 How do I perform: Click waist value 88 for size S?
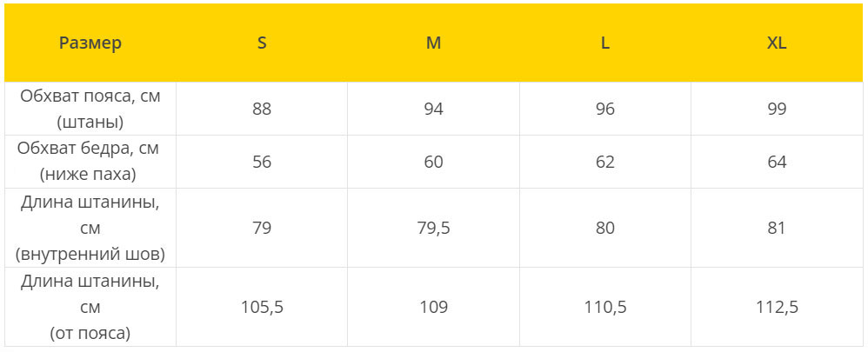(x=262, y=109)
